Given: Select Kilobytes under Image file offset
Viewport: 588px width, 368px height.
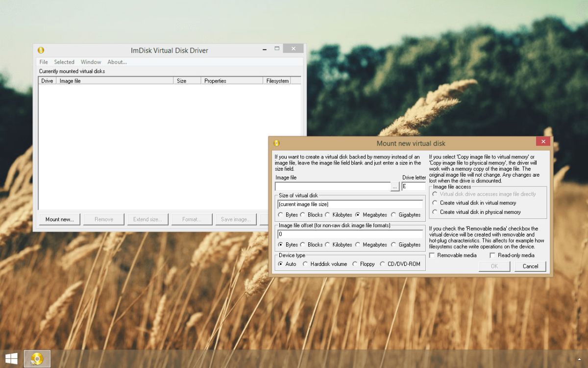Looking at the screenshot, I should tap(339, 245).
